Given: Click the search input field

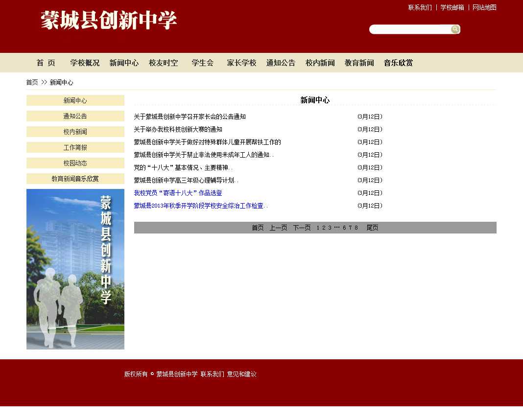Looking at the screenshot, I should [409, 29].
